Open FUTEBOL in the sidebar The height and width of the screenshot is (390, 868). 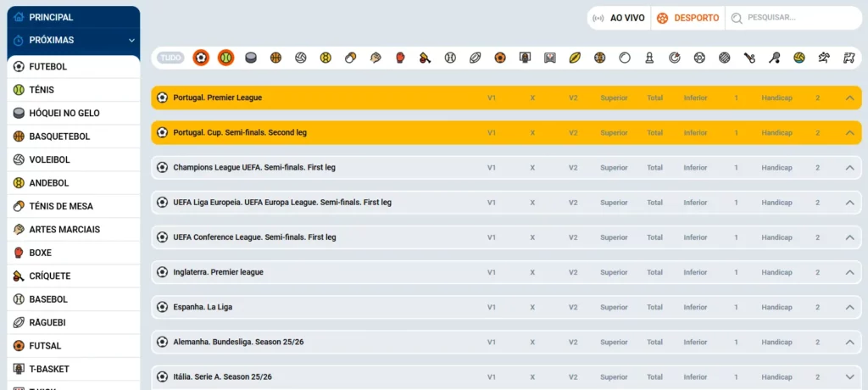73,67
